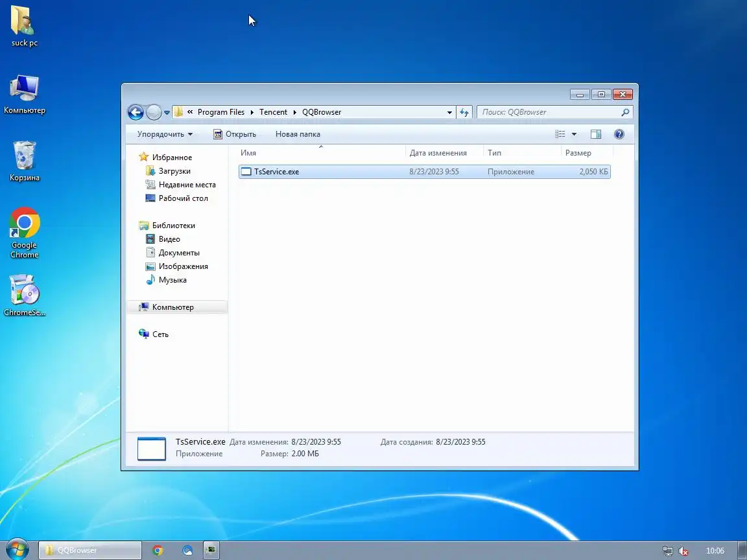Image resolution: width=747 pixels, height=560 pixels.
Task: Open the Видео library
Action: click(x=169, y=239)
